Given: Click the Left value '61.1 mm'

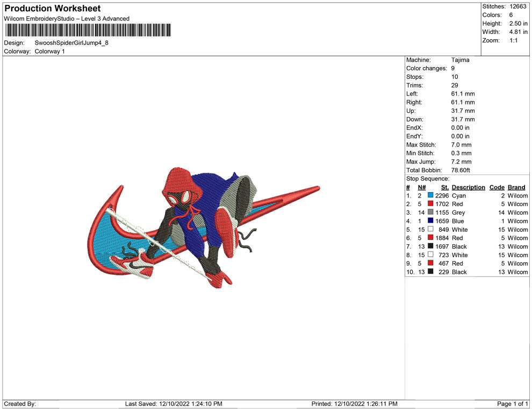Looking at the screenshot, I should coord(463,94).
